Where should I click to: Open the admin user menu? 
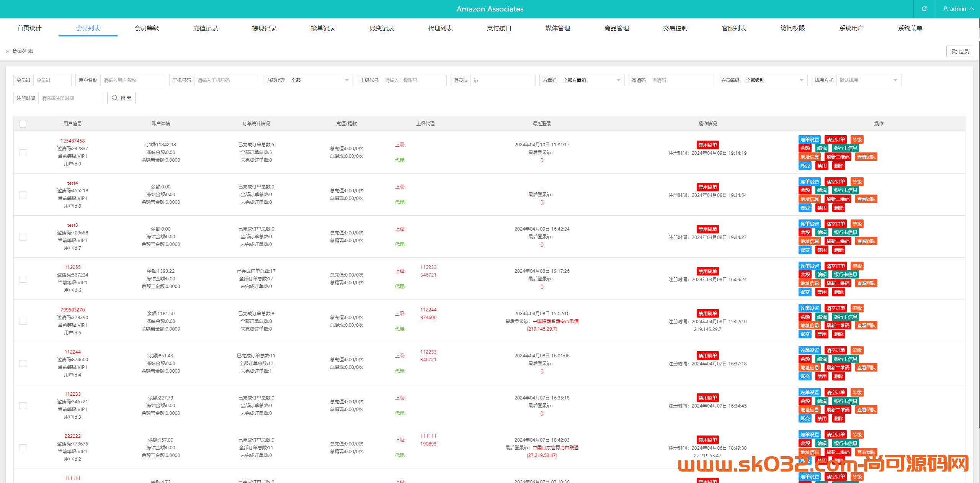[958, 9]
